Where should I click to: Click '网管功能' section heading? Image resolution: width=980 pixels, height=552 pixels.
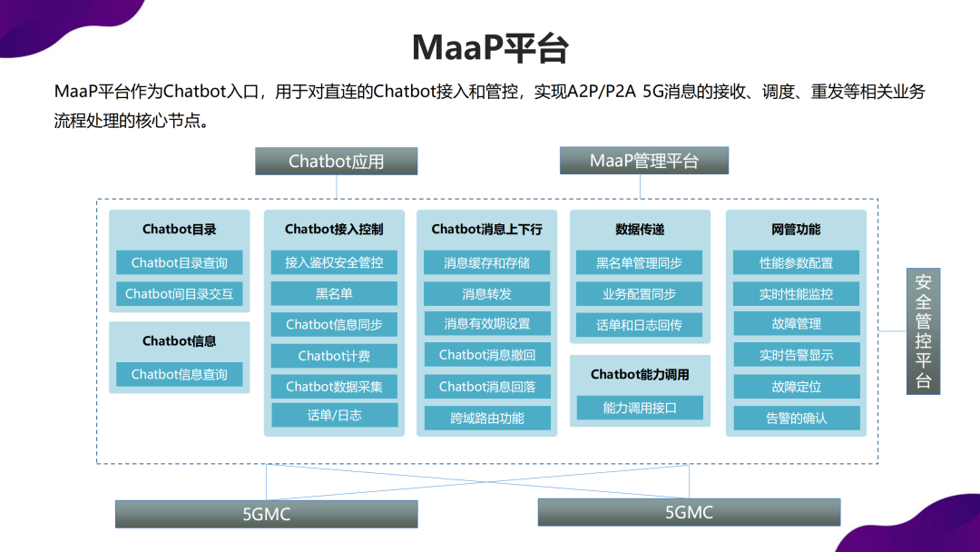tap(796, 230)
